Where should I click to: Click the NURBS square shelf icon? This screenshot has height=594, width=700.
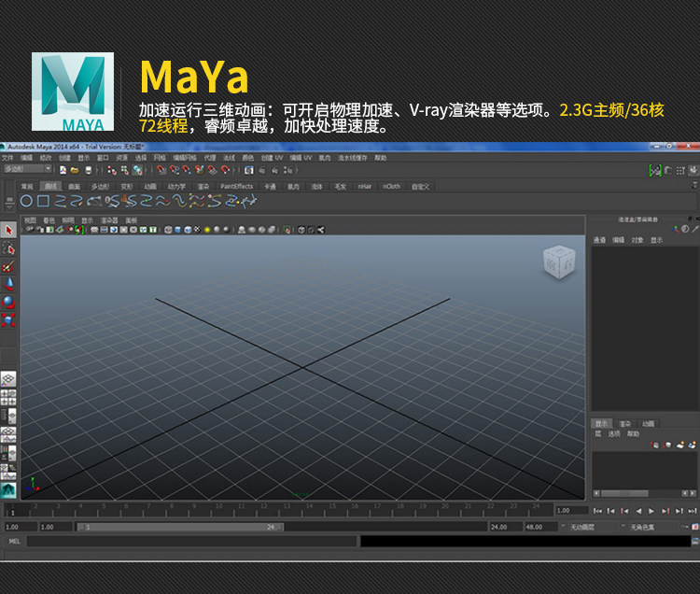click(x=43, y=202)
